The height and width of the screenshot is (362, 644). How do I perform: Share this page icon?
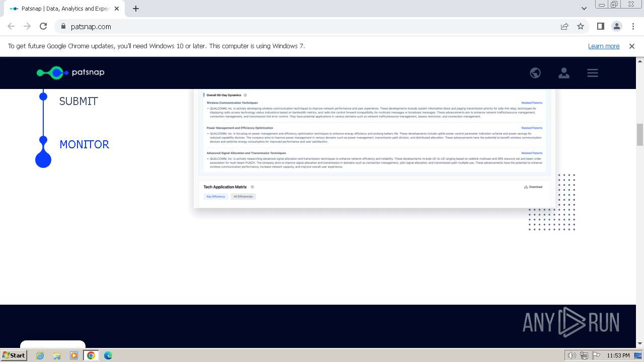tap(565, 26)
